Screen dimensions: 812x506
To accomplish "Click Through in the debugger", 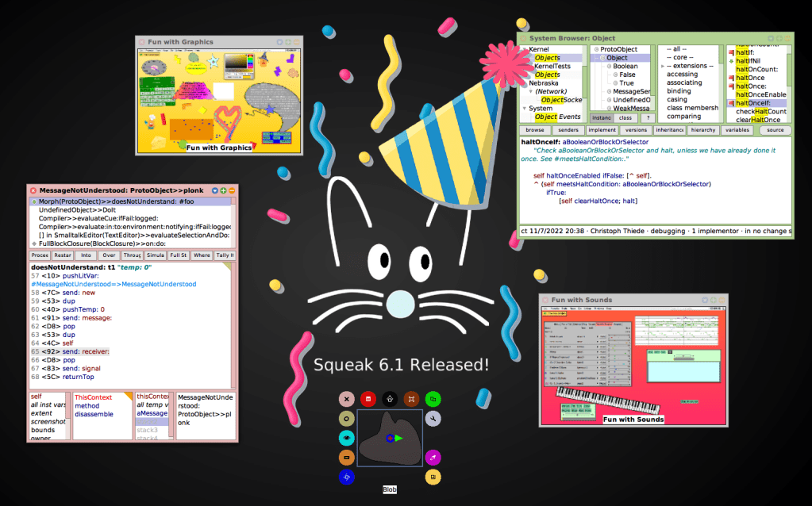I will 132,255.
